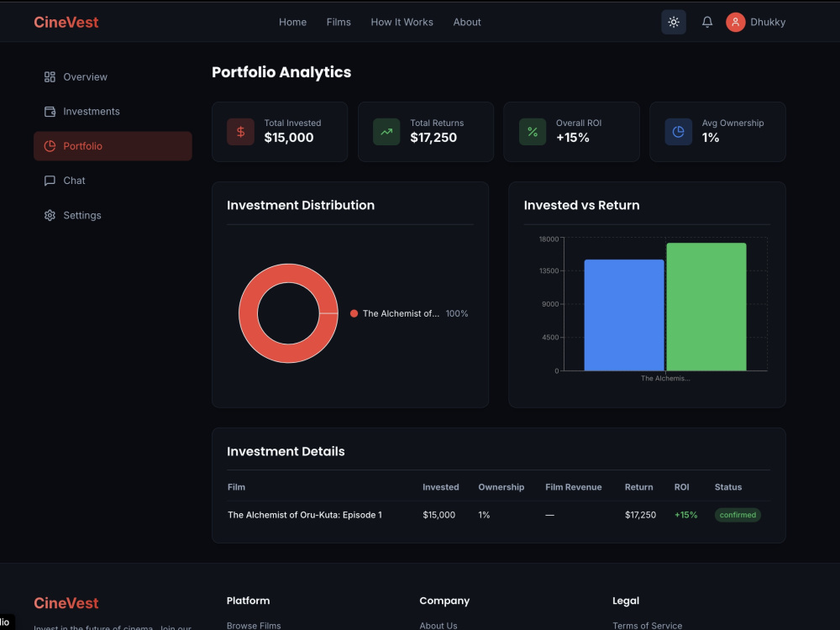Click the Status column header
This screenshot has height=630, width=840.
click(728, 487)
